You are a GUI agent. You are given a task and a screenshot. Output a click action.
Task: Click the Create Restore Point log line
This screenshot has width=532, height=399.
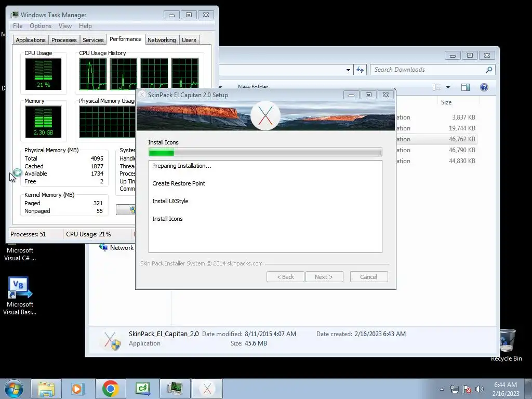(x=179, y=183)
